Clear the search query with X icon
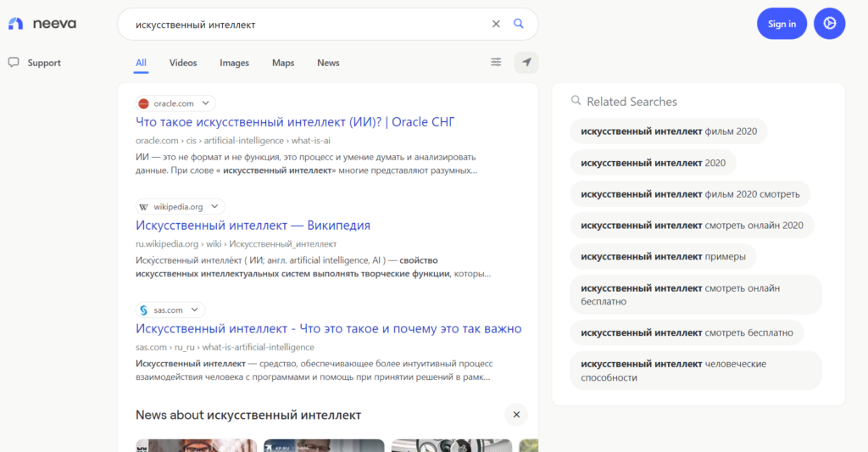 [x=496, y=24]
